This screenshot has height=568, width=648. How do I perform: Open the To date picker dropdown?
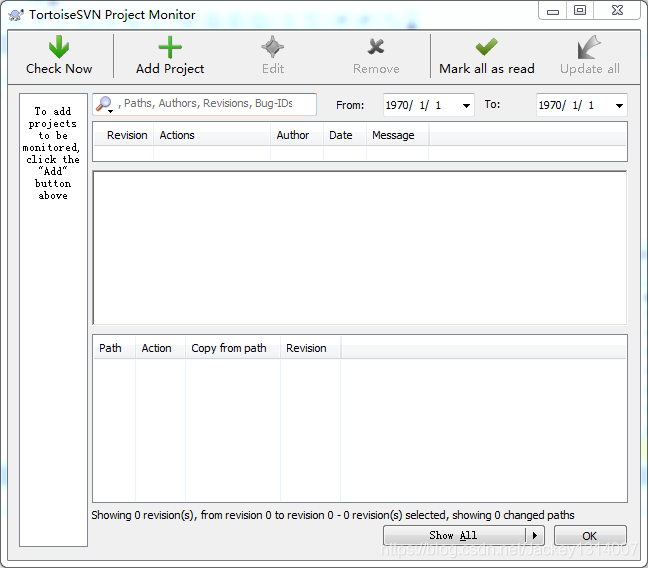(619, 105)
